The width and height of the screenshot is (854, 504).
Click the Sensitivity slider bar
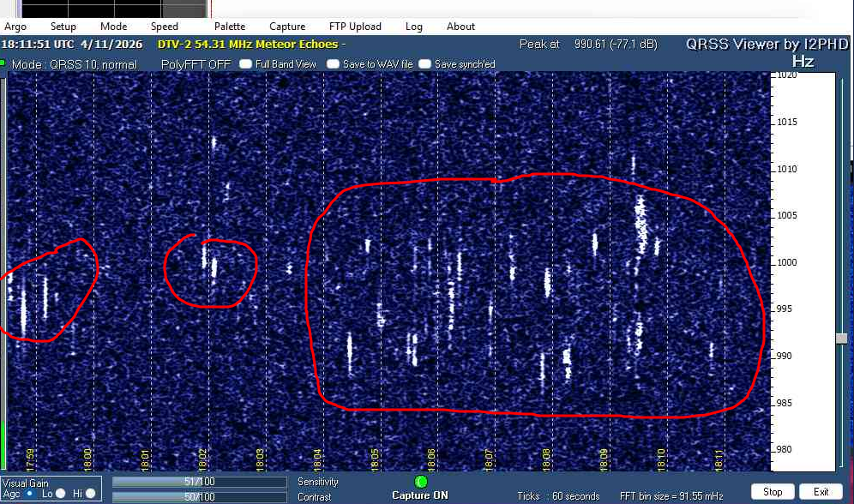199,483
